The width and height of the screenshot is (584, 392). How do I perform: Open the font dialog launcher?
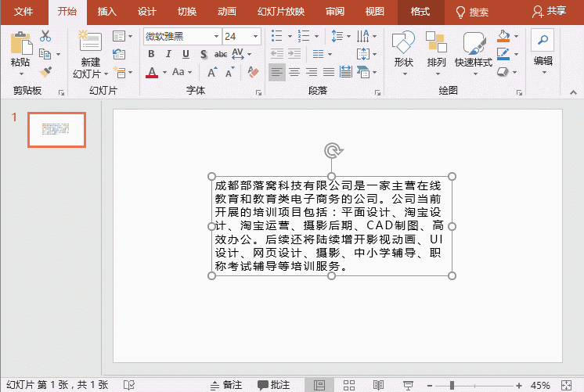tap(258, 92)
